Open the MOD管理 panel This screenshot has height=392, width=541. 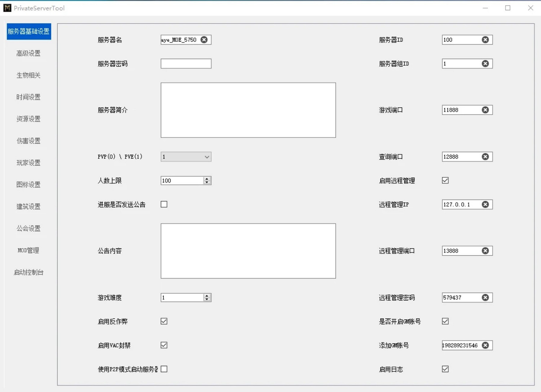[x=28, y=250]
